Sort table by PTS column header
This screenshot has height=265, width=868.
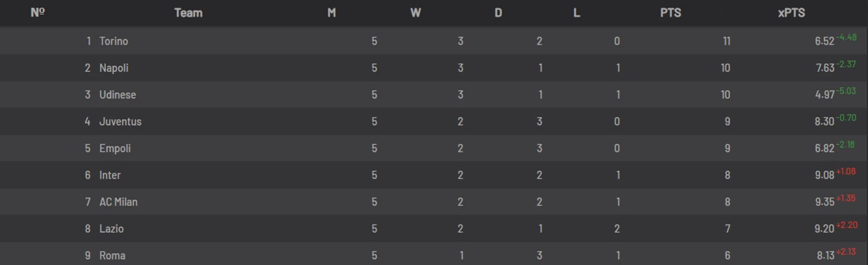[x=671, y=13]
